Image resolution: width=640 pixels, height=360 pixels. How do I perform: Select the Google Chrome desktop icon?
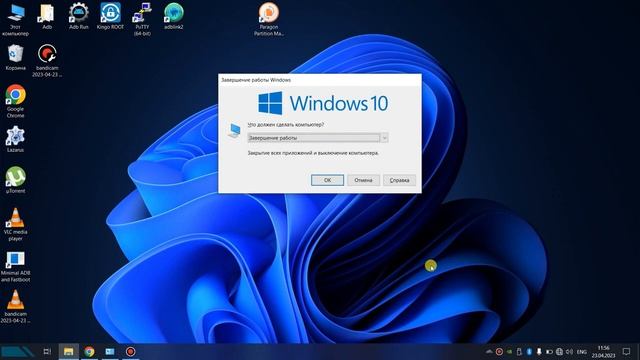16,101
